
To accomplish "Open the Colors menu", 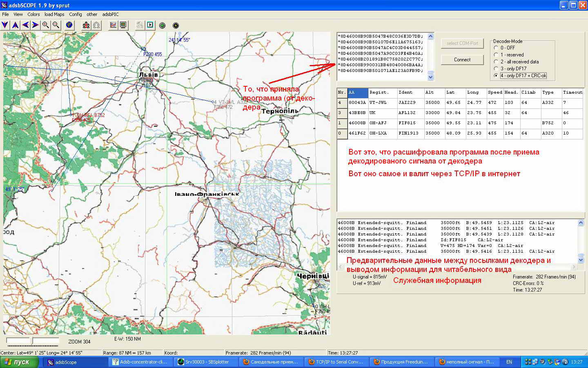I will point(33,14).
